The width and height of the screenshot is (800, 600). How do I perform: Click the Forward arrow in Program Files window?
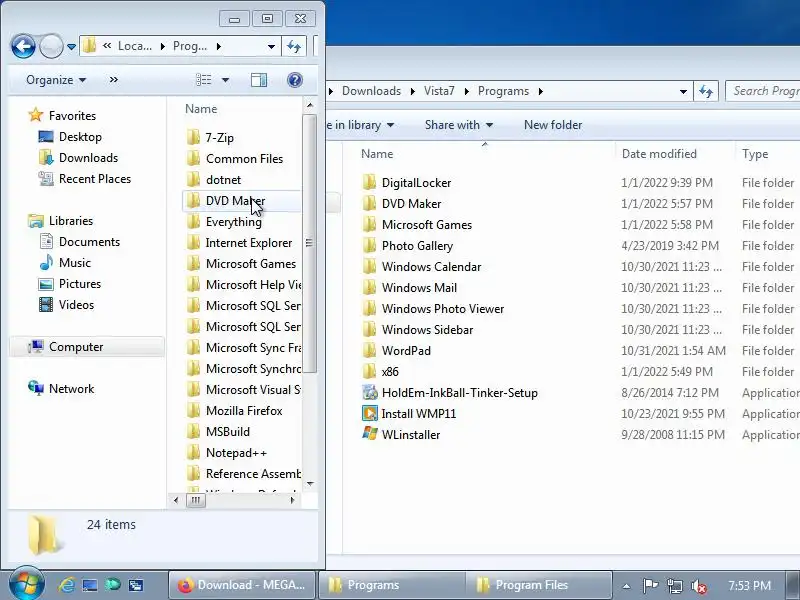tap(51, 46)
